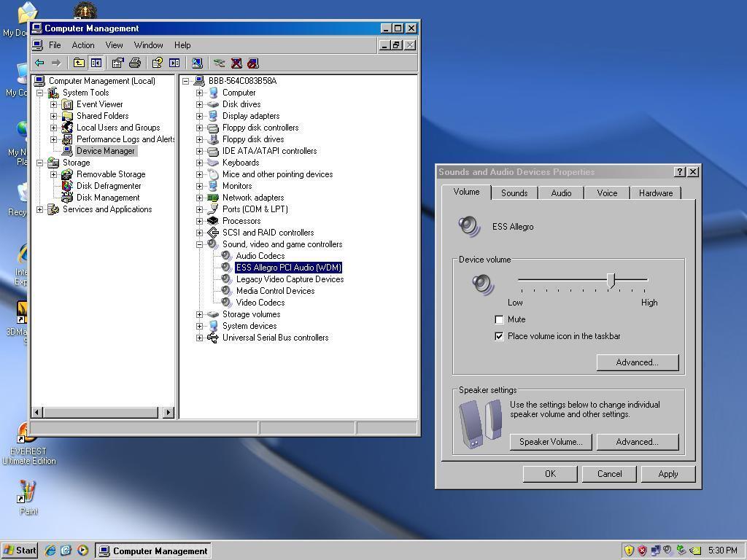Click the Device volume slider thumb
This screenshot has height=560, width=747.
click(x=611, y=280)
